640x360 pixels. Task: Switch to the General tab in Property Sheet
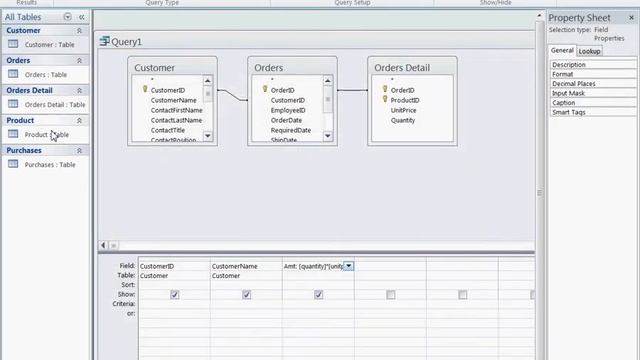562,51
